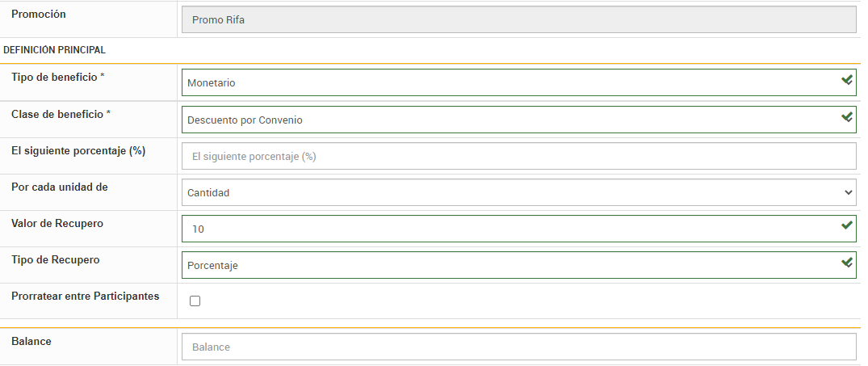This screenshot has height=366, width=868.
Task: Click the Prorratear entre Participantes label
Action: [85, 297]
